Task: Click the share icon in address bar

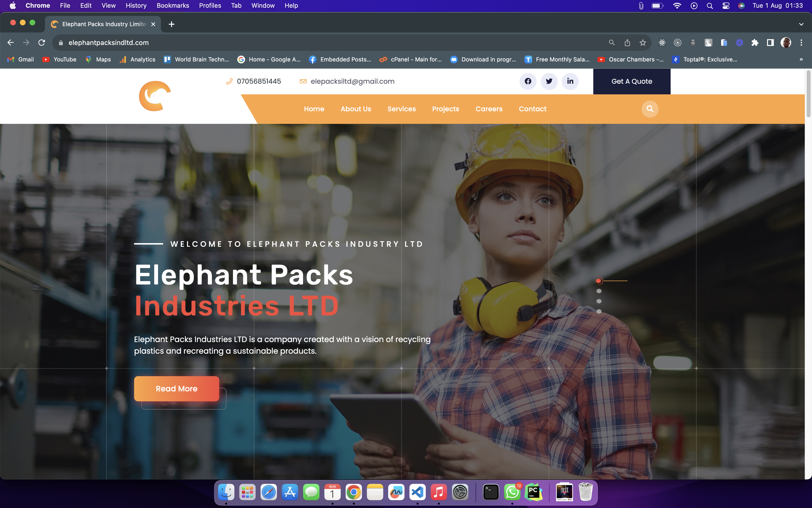Action: pos(627,43)
